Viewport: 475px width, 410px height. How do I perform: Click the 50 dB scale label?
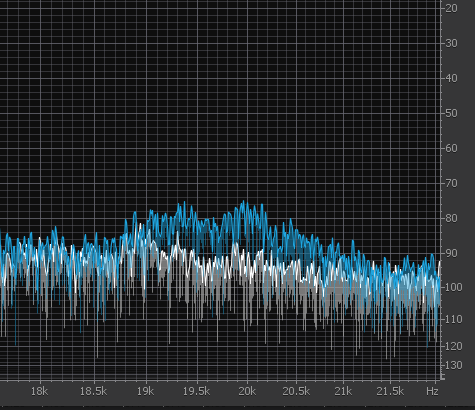(451, 113)
